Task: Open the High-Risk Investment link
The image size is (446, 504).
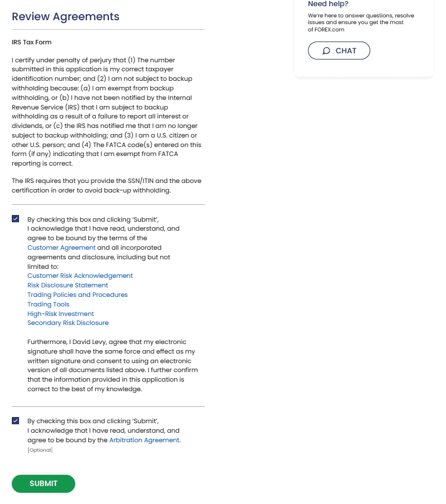Action: 61,314
